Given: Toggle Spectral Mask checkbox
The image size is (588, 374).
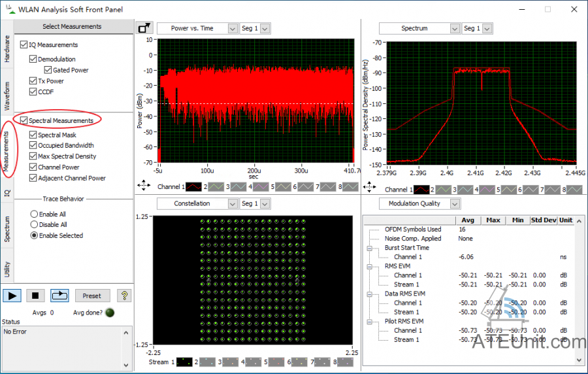Looking at the screenshot, I should point(33,135).
